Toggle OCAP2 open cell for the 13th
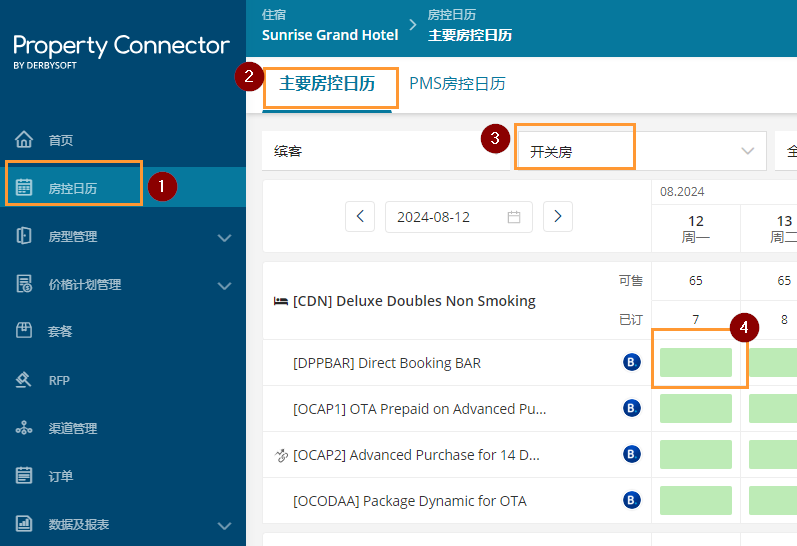This screenshot has height=546, width=797. coord(773,454)
